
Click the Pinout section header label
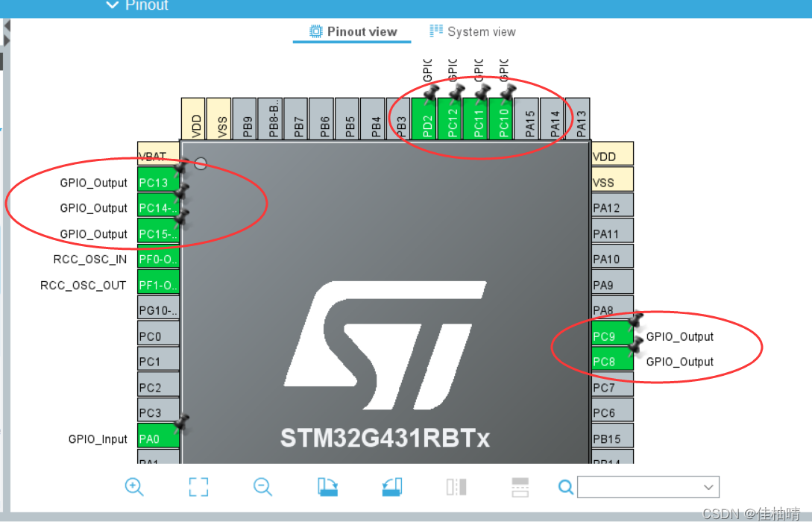pos(146,5)
